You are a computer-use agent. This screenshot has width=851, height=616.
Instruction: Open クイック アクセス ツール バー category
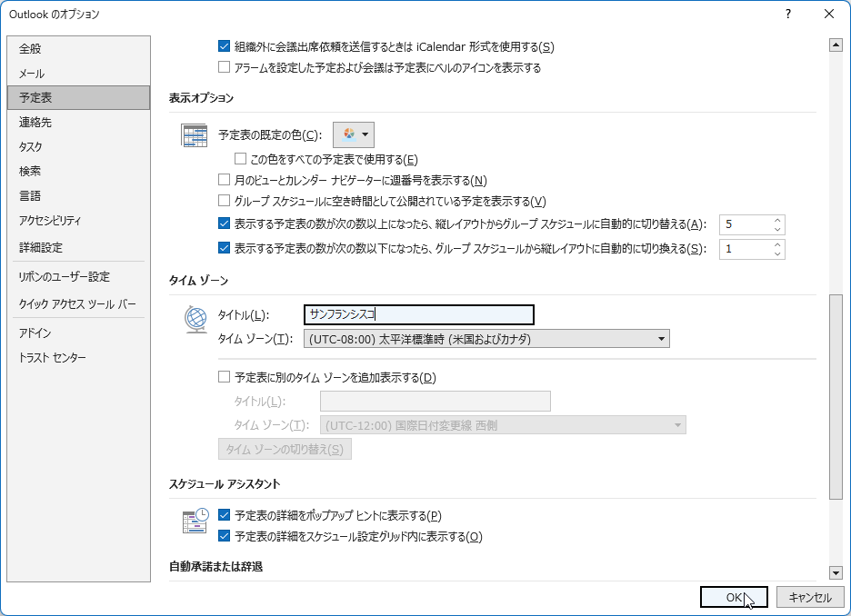tap(79, 303)
